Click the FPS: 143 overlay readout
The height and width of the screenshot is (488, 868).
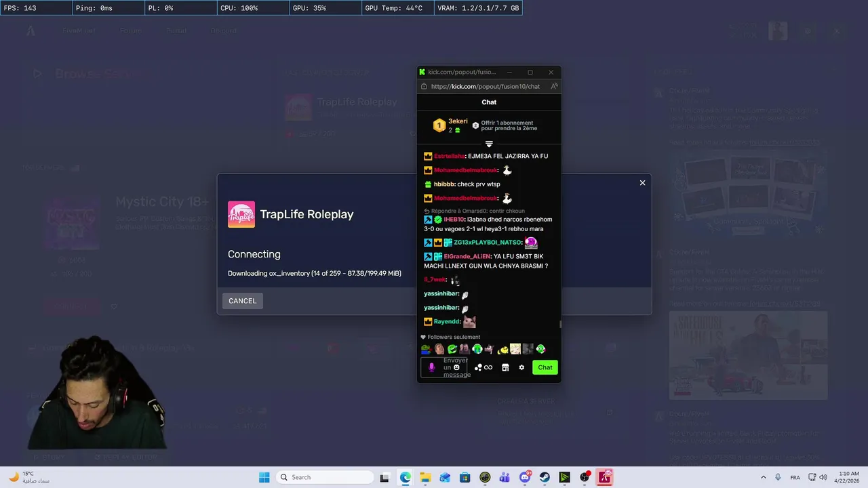pyautogui.click(x=36, y=8)
